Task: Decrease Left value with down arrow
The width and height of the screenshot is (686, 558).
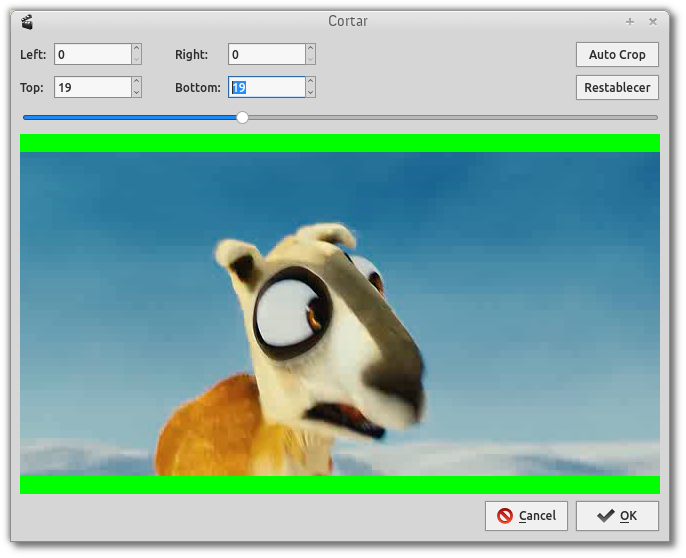Action: tap(136, 60)
